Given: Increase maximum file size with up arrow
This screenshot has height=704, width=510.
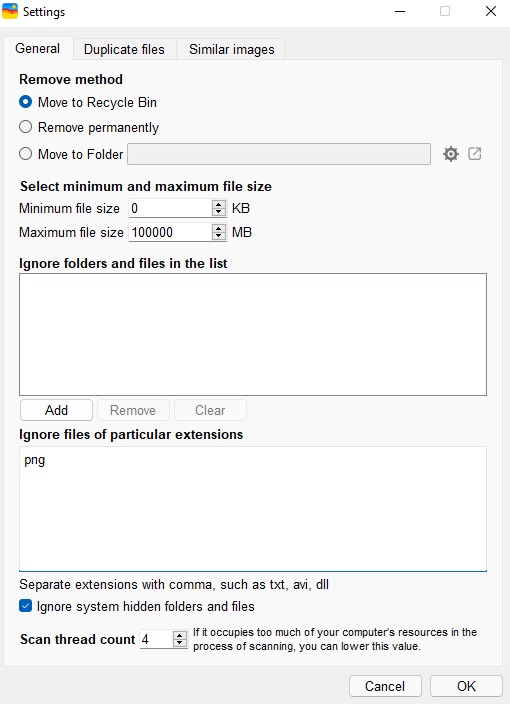Looking at the screenshot, I should pyautogui.click(x=219, y=228).
